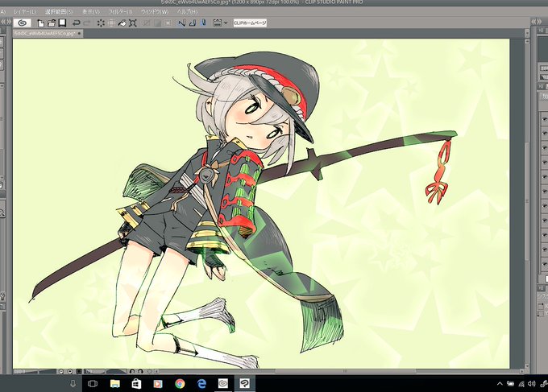The height and width of the screenshot is (392, 548).
Task: Toggle Snap to Ruler icon
Action: tap(182, 23)
